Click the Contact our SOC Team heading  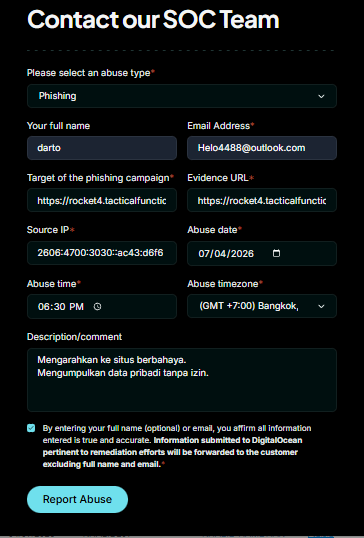click(x=153, y=19)
